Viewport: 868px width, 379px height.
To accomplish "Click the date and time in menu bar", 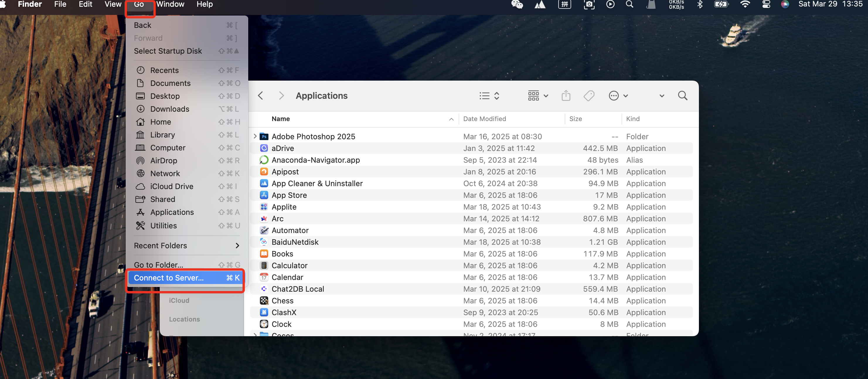I will coord(830,4).
